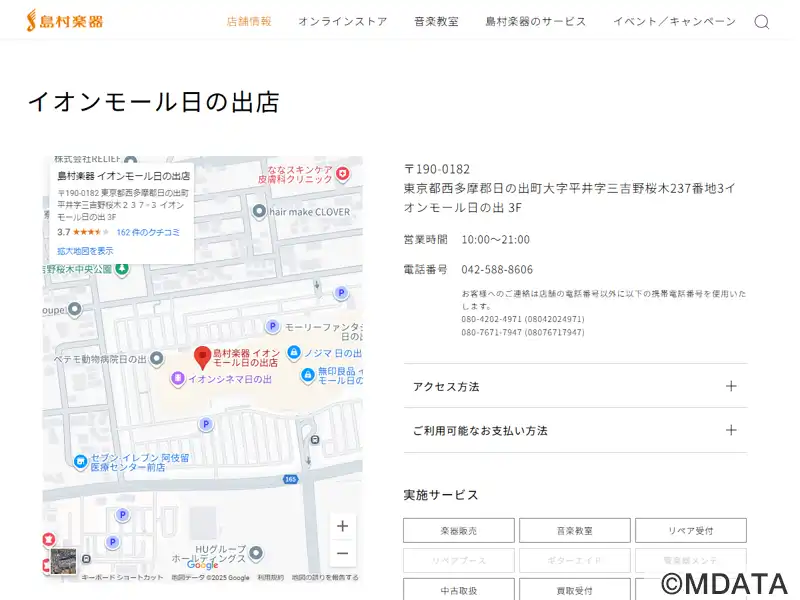
Task: Open the 音楽教室 navigation item
Action: click(x=436, y=21)
